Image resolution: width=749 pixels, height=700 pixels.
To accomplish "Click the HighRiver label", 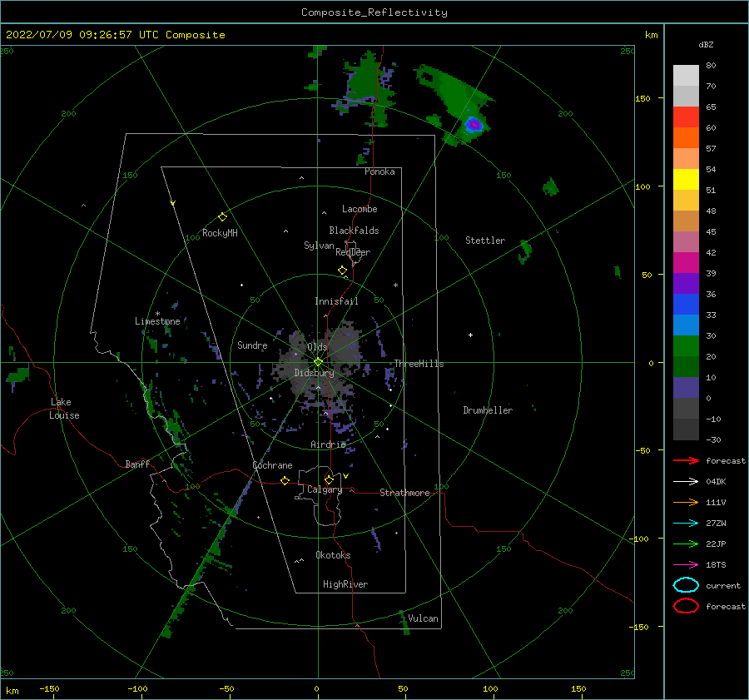I will click(x=345, y=584).
